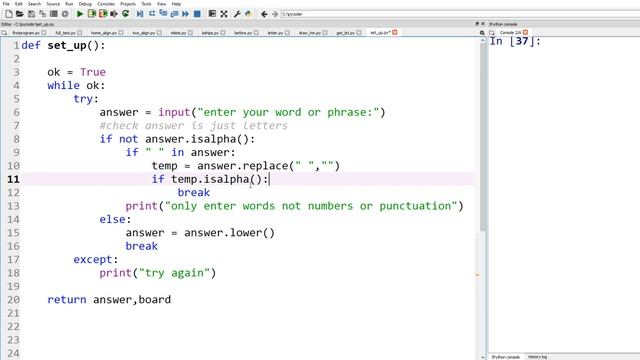Image resolution: width=640 pixels, height=360 pixels.
Task: Close the Console 2/A tab
Action: 525,32
